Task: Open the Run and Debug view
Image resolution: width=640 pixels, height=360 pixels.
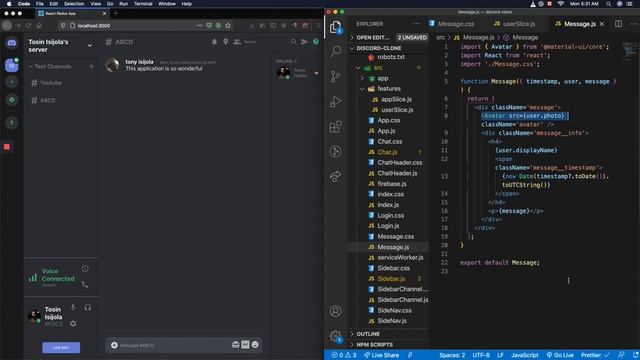Action: click(x=336, y=101)
